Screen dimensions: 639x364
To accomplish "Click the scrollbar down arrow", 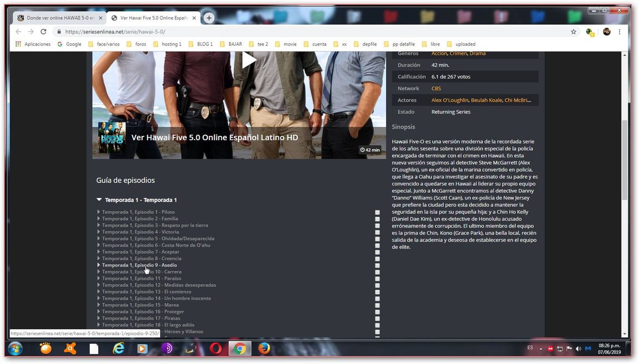I will point(625,334).
